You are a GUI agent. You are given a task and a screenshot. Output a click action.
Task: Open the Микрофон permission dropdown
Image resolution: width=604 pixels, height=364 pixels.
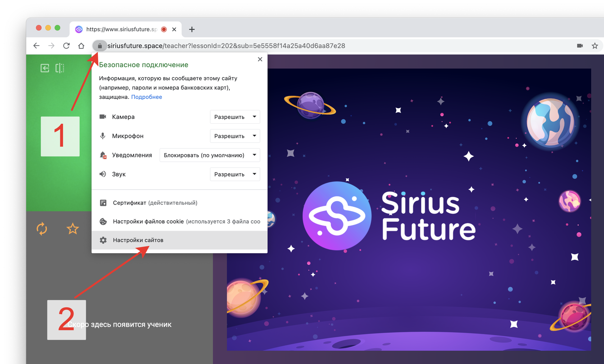coord(235,136)
